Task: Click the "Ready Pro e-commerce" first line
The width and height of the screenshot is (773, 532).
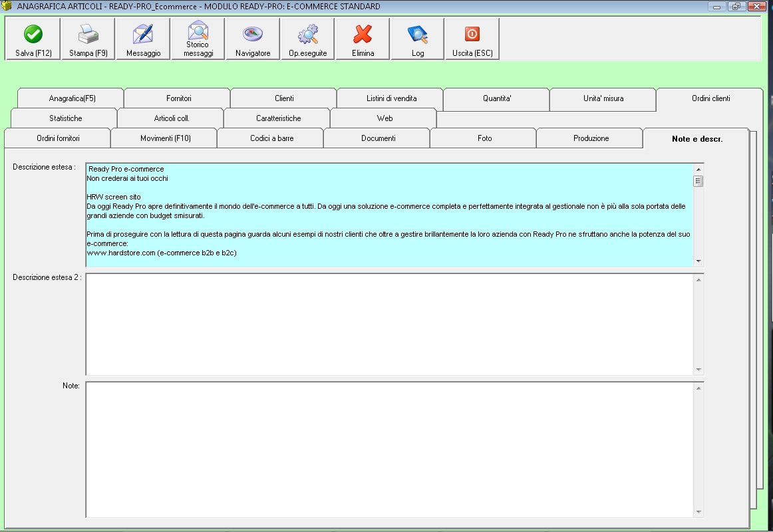Action: (126, 169)
